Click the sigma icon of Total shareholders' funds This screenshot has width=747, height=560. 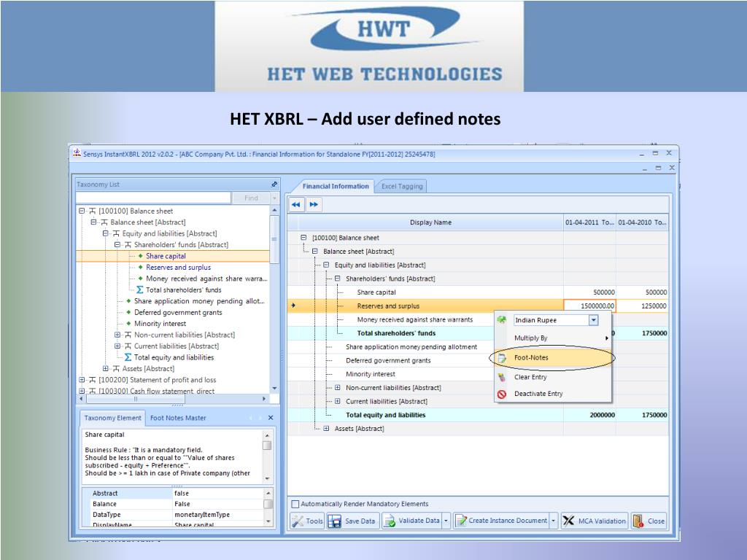[139, 289]
